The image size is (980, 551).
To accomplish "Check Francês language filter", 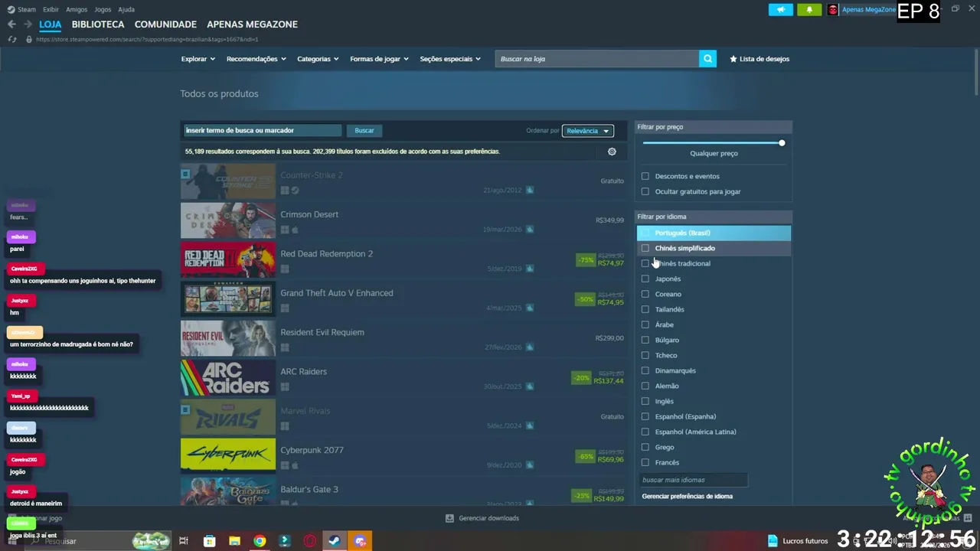I will (x=645, y=462).
